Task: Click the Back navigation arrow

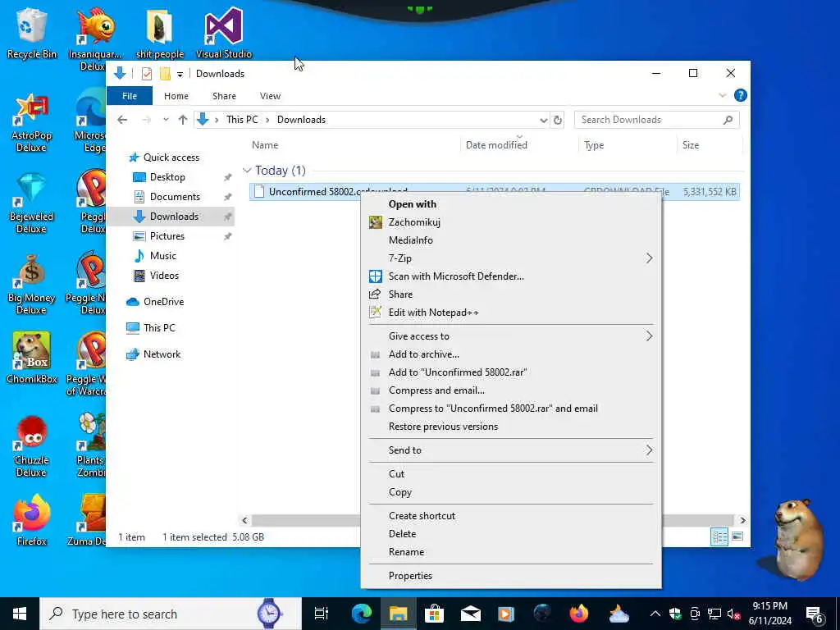Action: click(122, 120)
